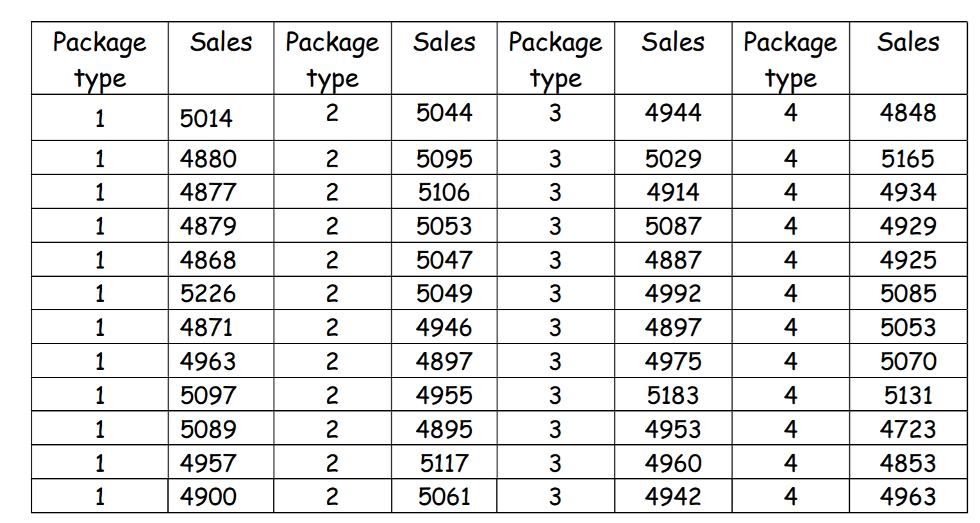Select the cell with value 5183

(x=672, y=395)
